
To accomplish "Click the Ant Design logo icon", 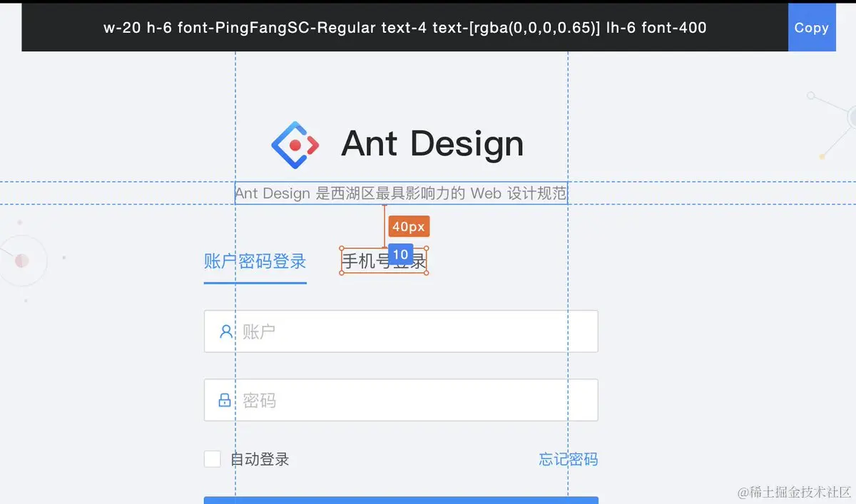I will coord(295,145).
